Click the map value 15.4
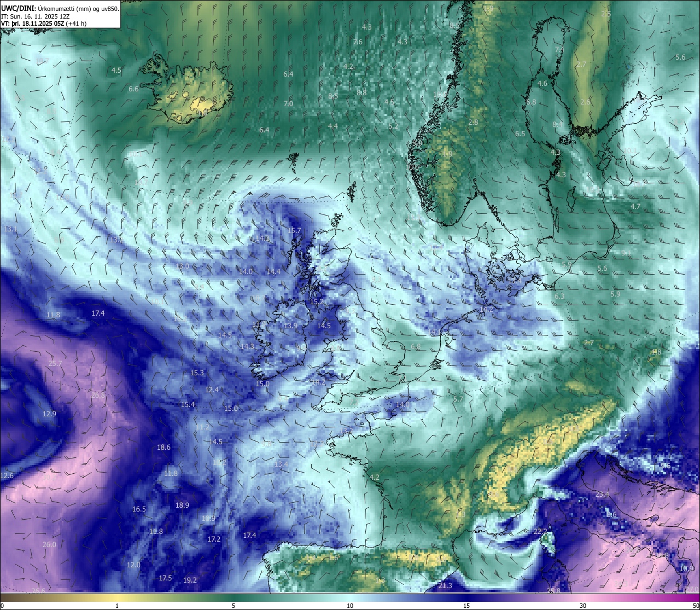 (x=188, y=404)
